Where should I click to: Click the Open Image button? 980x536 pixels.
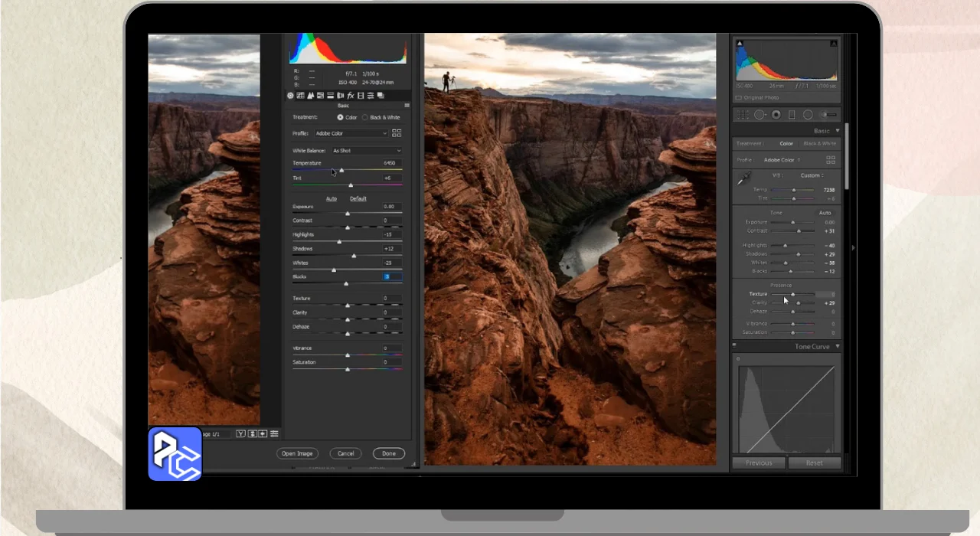[x=297, y=453]
